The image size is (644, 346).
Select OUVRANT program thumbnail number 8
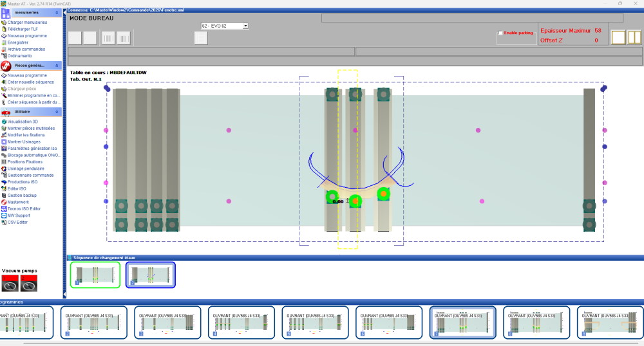536,323
